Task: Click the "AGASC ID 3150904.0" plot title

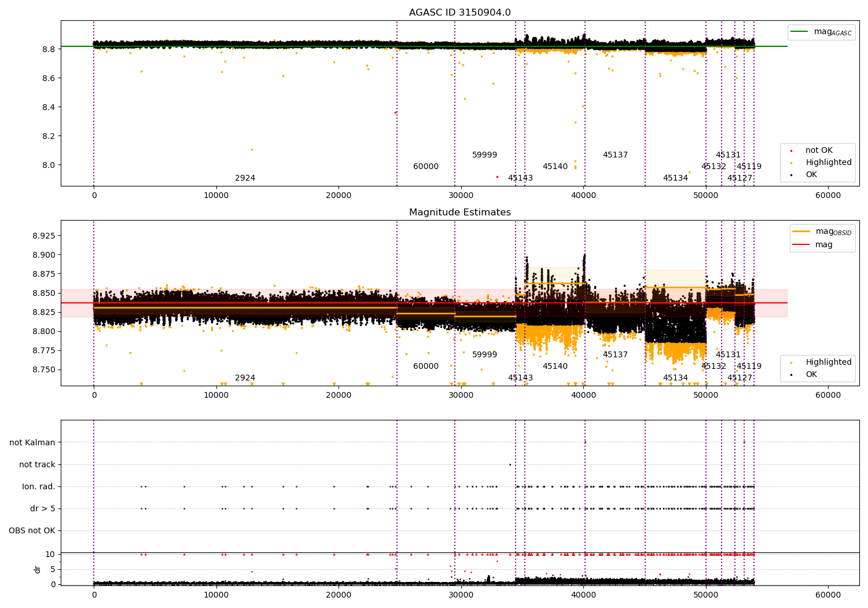Action: (x=459, y=13)
